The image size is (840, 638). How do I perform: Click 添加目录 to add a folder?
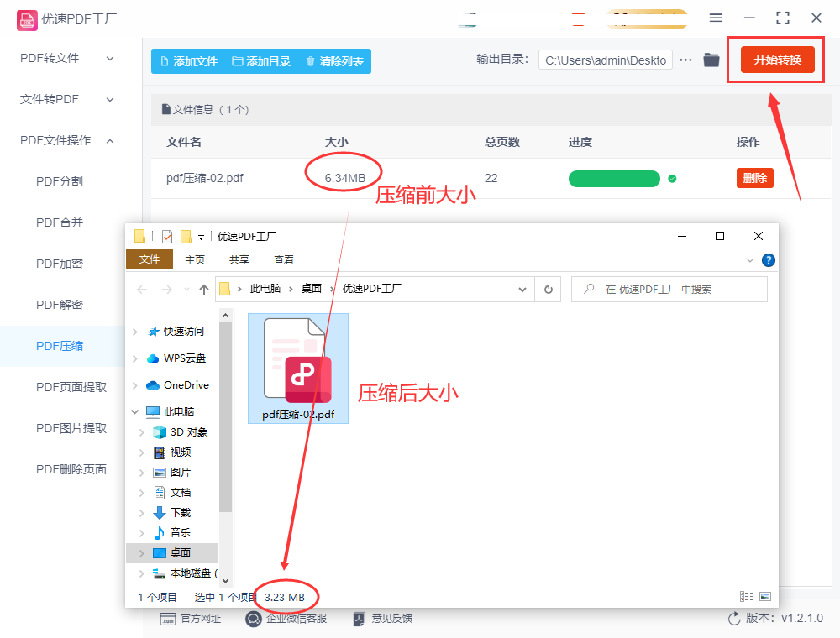pos(261,61)
